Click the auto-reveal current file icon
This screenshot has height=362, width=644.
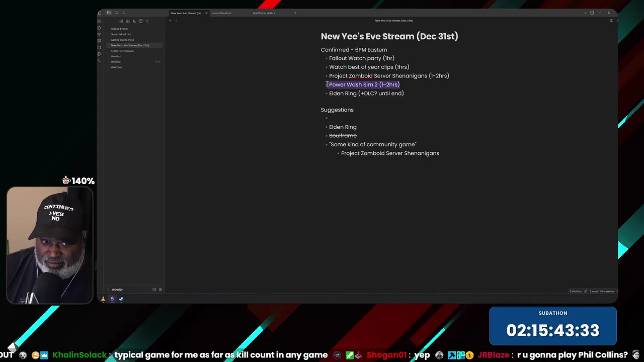click(x=140, y=21)
